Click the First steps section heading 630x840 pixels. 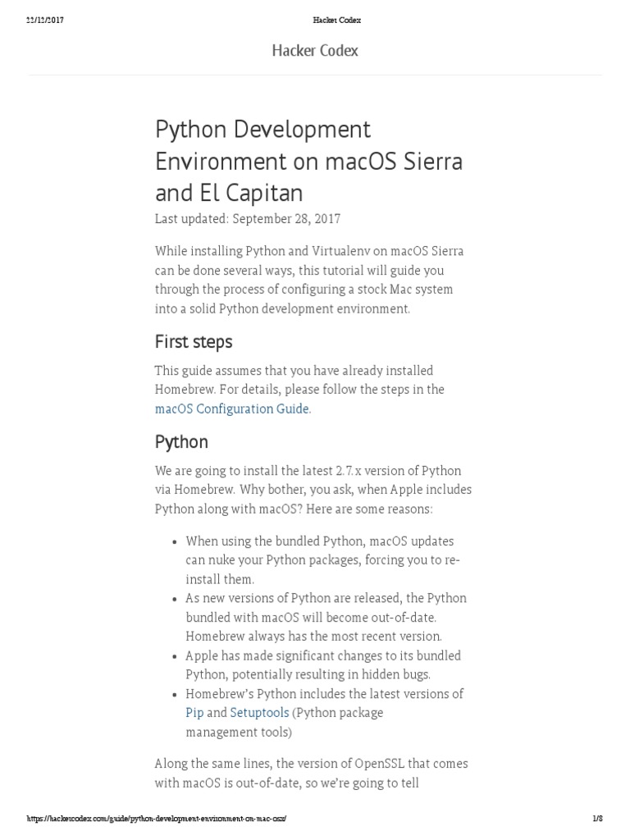[x=194, y=341]
